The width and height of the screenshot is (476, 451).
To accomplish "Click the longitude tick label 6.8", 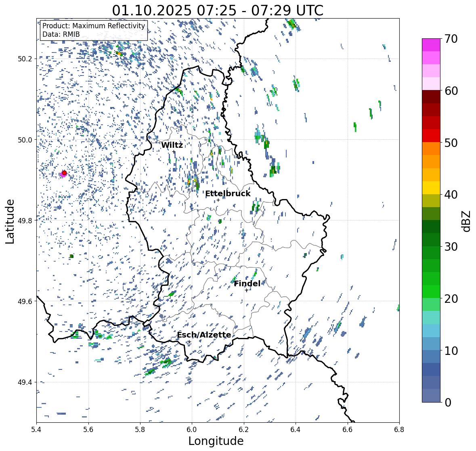I will [399, 430].
